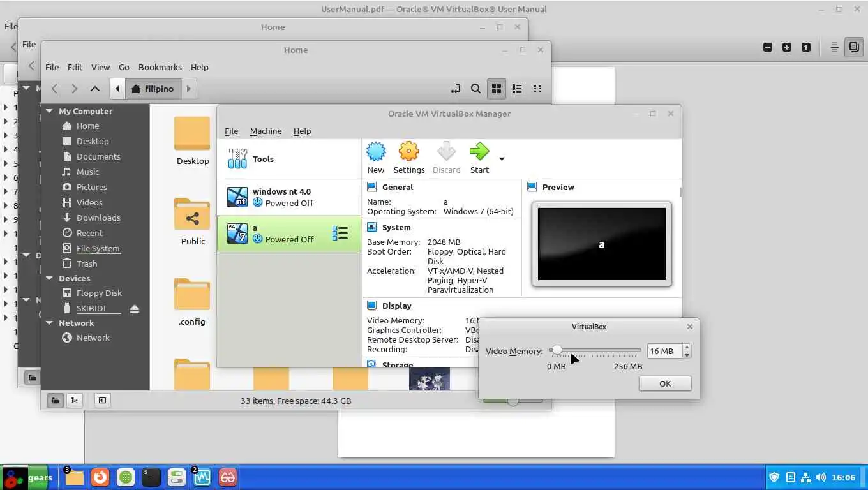Zoom out in the PDF viewer

point(768,47)
